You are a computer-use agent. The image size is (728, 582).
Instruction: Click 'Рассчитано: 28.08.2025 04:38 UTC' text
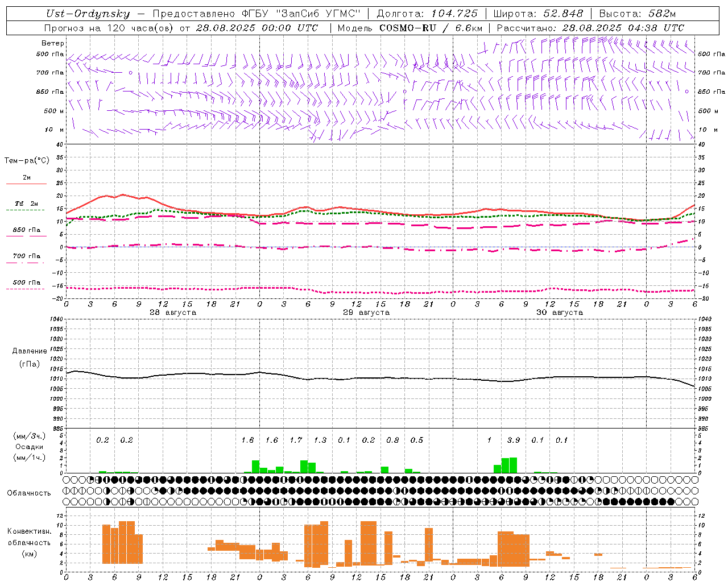coord(590,28)
